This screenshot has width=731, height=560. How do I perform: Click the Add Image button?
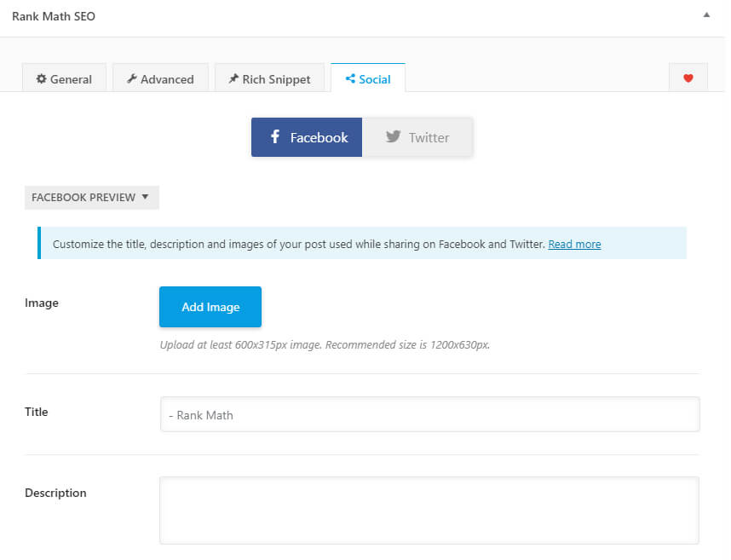coord(210,307)
